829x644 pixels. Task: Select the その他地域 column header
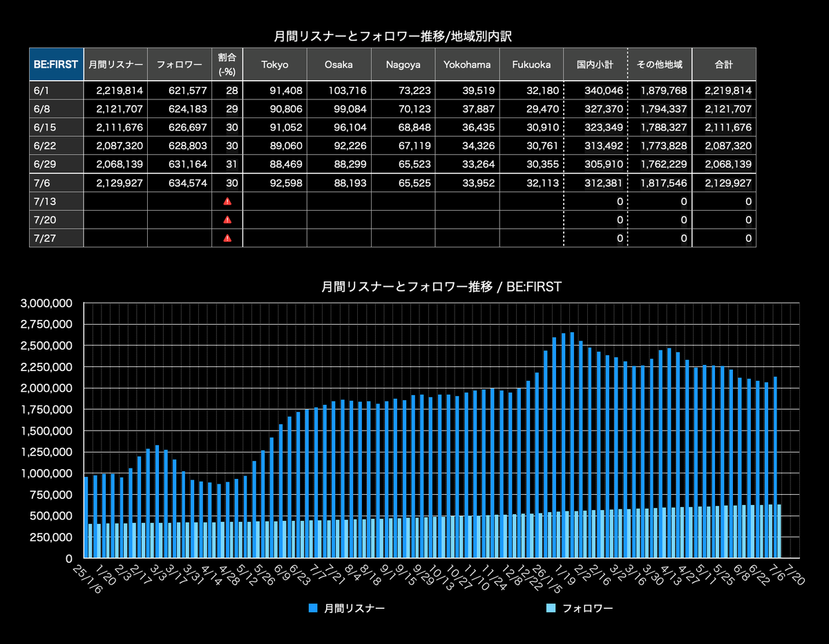pos(660,64)
